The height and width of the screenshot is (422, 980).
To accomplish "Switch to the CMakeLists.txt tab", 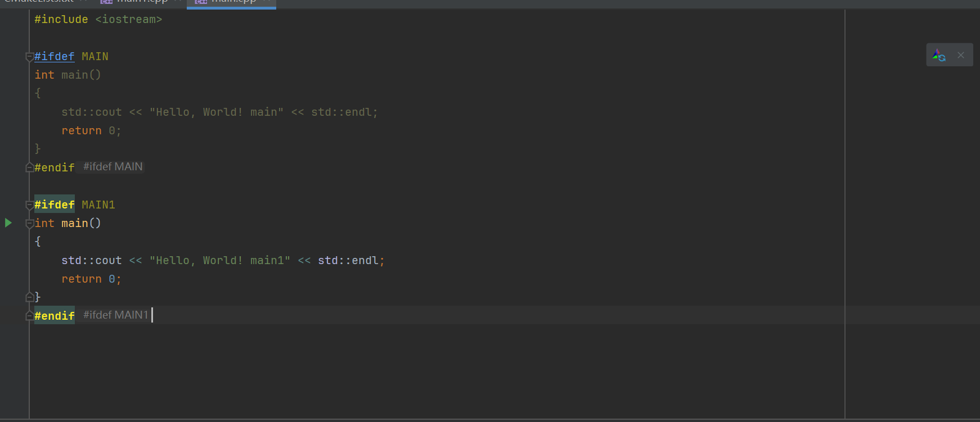I will coord(39,2).
